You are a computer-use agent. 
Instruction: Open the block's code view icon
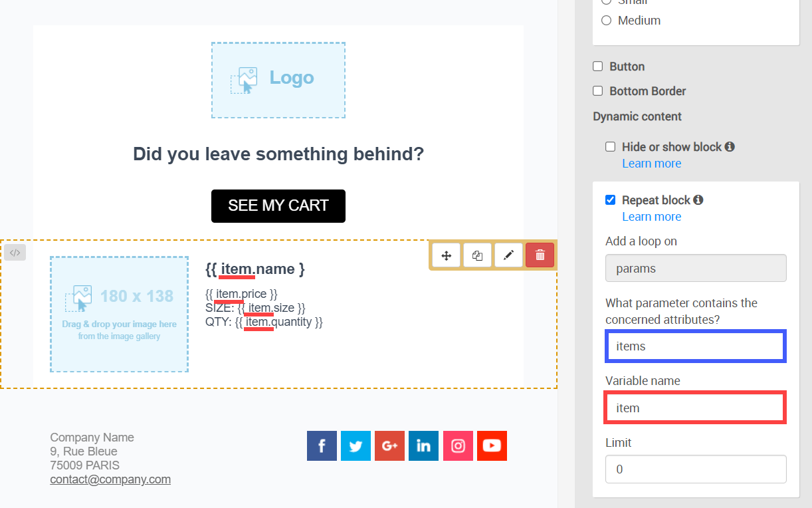coord(15,253)
